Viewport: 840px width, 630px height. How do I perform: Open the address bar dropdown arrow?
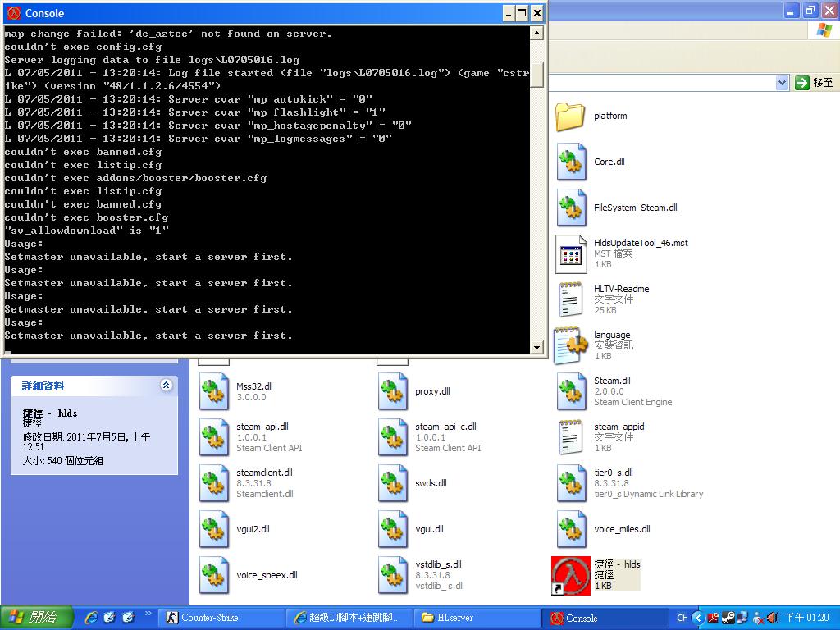pos(782,83)
